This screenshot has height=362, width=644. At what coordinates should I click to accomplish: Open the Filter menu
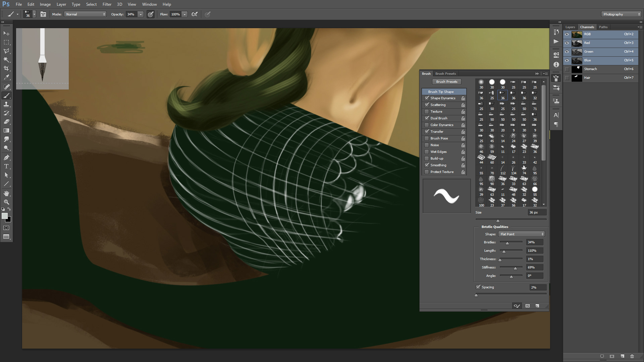click(107, 4)
